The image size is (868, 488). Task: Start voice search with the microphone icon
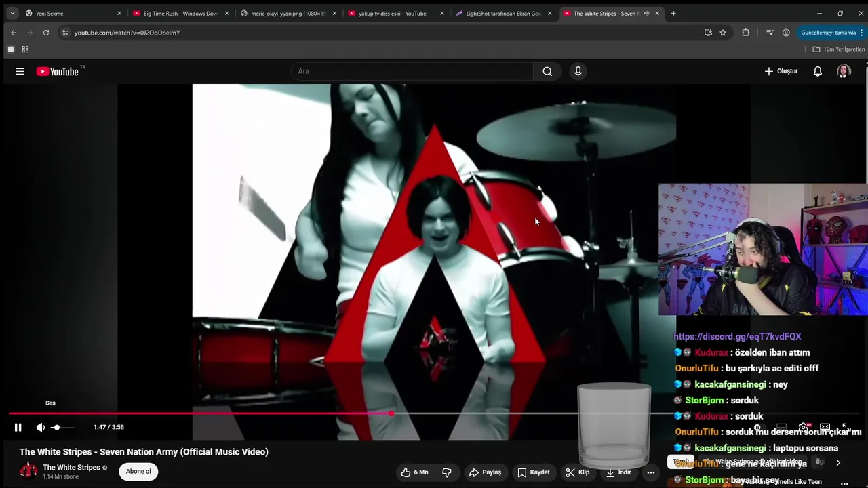point(578,71)
